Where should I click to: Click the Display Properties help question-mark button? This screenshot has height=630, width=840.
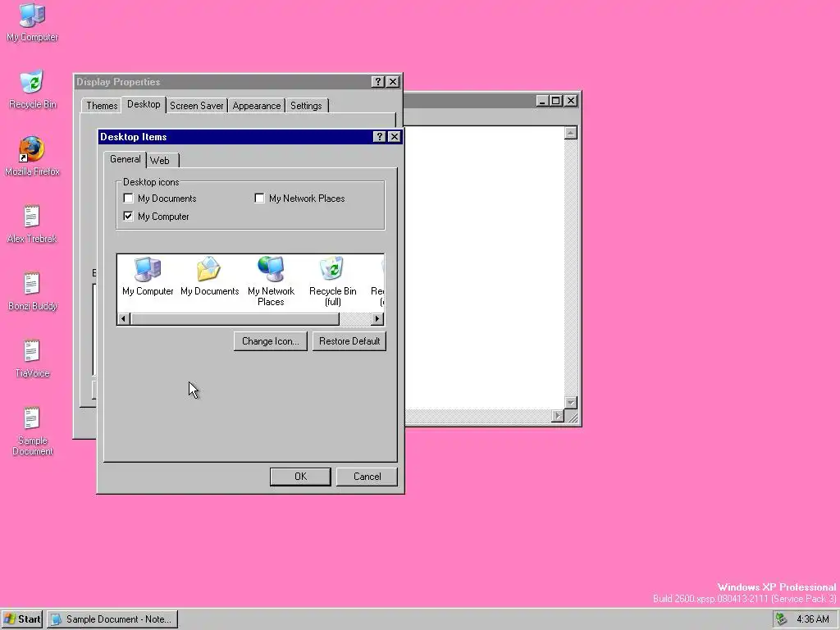(x=377, y=81)
